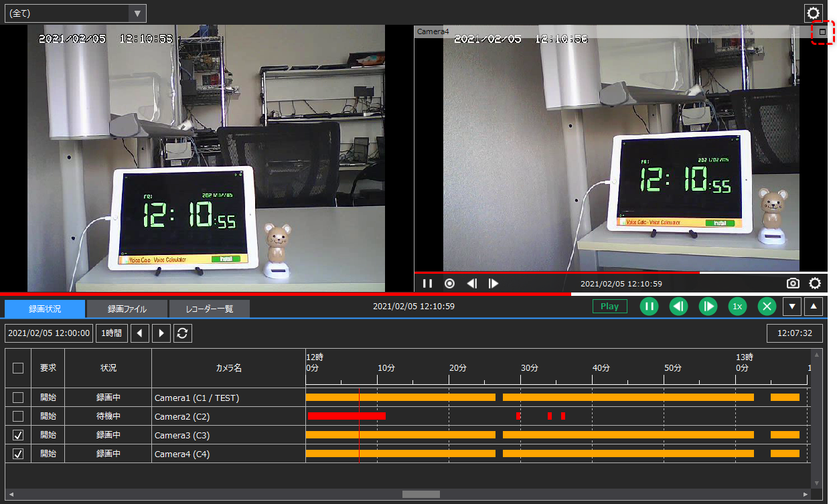Viewport: 837px width, 504px height.
Task: Refresh the recording timeline
Action: pyautogui.click(x=182, y=333)
